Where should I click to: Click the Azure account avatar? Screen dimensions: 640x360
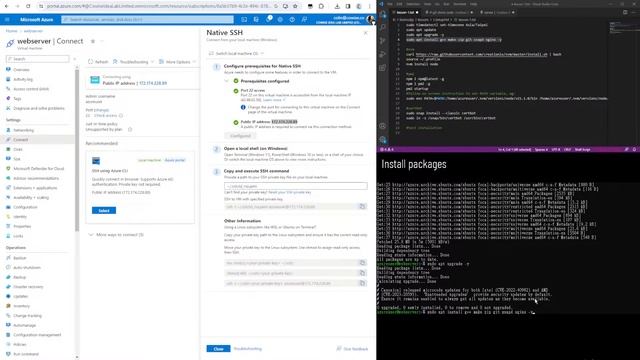pyautogui.click(x=370, y=20)
